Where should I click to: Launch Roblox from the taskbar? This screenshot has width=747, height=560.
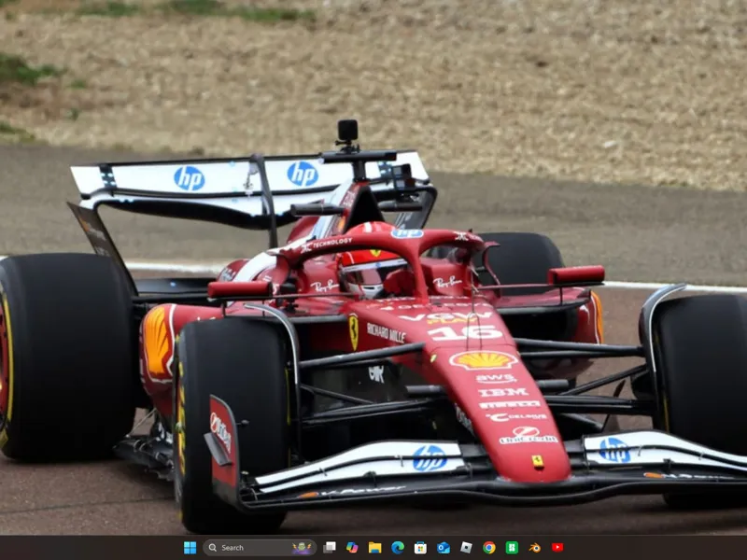[x=466, y=548]
